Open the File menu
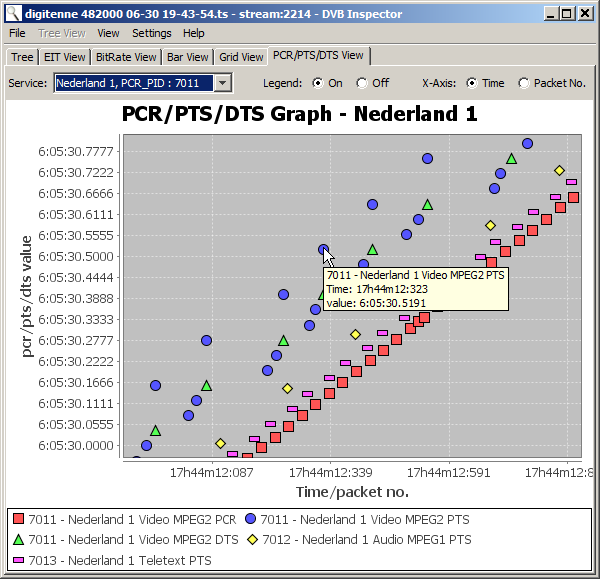This screenshot has width=600, height=579. pos(17,33)
